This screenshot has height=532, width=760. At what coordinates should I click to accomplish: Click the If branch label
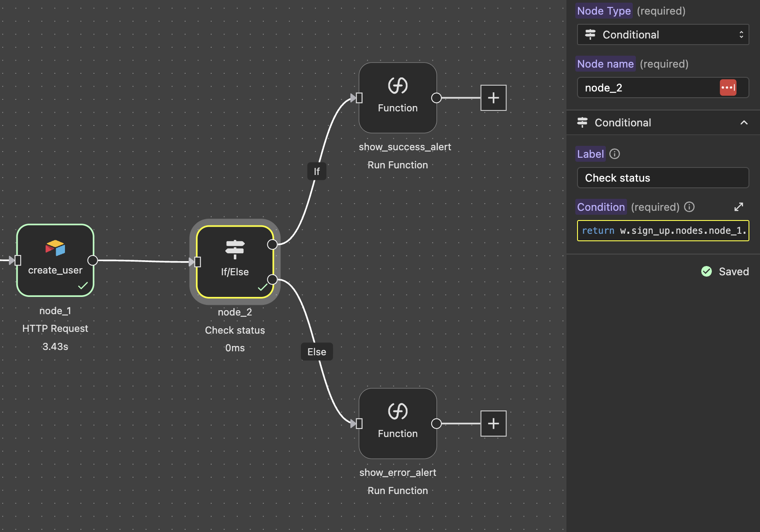[317, 171]
